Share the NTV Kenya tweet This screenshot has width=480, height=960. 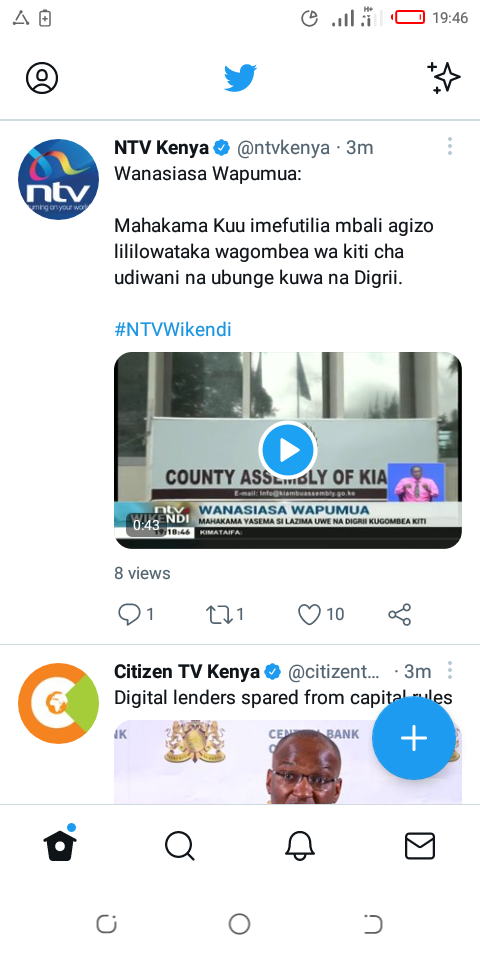[x=400, y=614]
